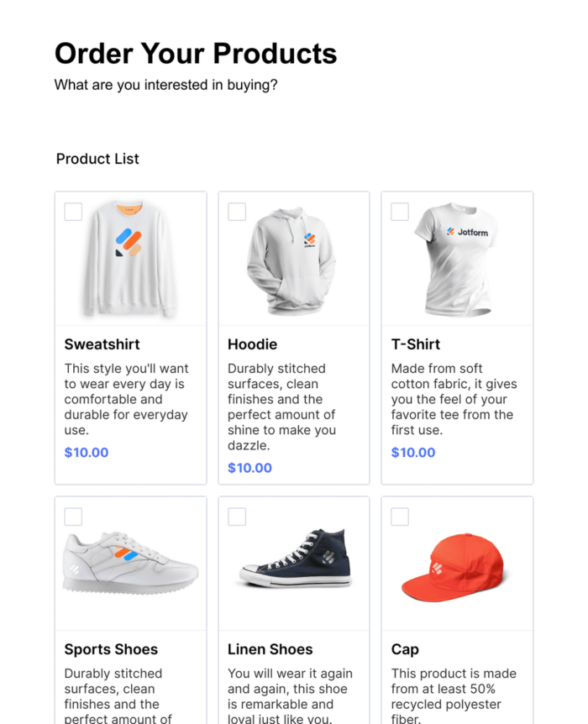Click the Sports Shoes title
Image resolution: width=588 pixels, height=724 pixels.
112,649
